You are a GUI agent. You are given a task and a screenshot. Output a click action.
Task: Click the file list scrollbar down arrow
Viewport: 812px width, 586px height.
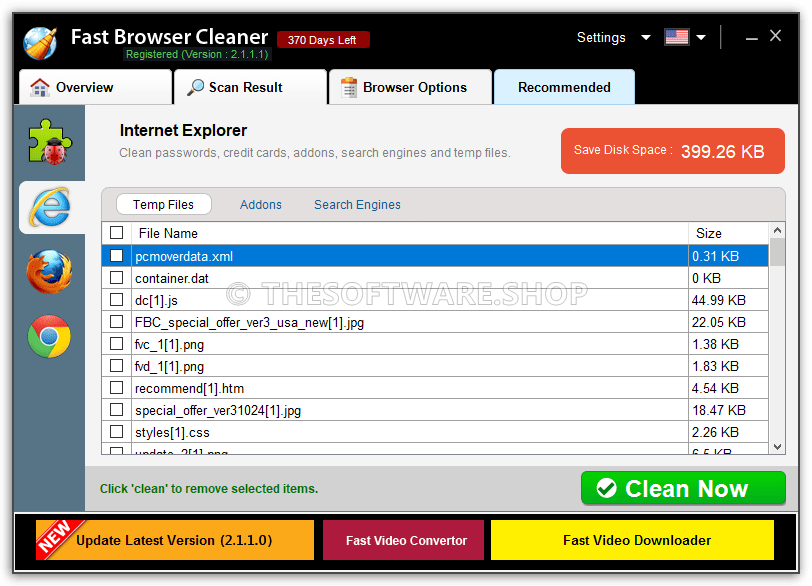(777, 447)
